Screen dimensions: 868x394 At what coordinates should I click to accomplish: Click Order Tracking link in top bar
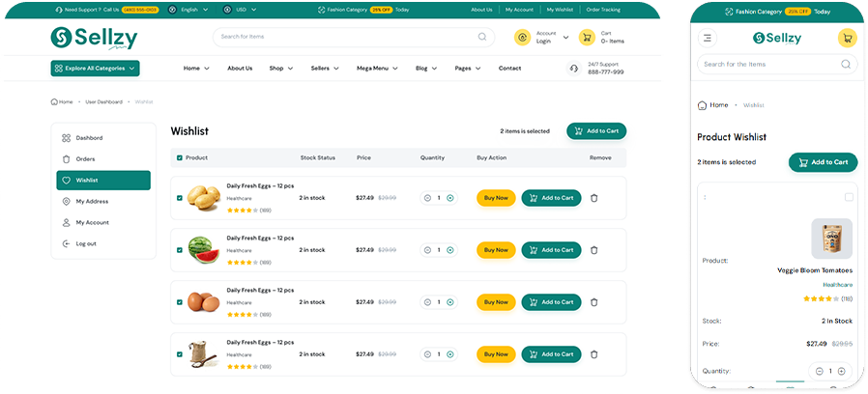click(603, 9)
